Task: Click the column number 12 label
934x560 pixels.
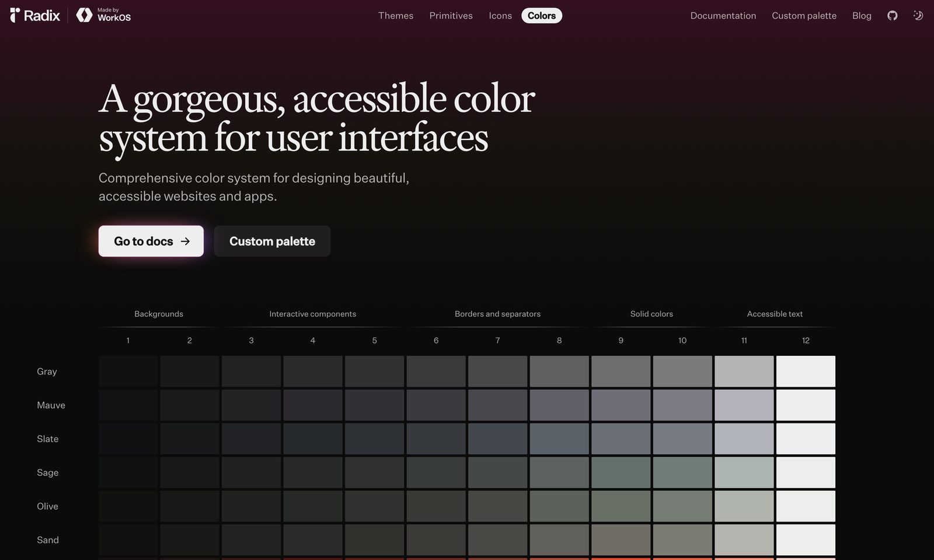Action: click(806, 341)
